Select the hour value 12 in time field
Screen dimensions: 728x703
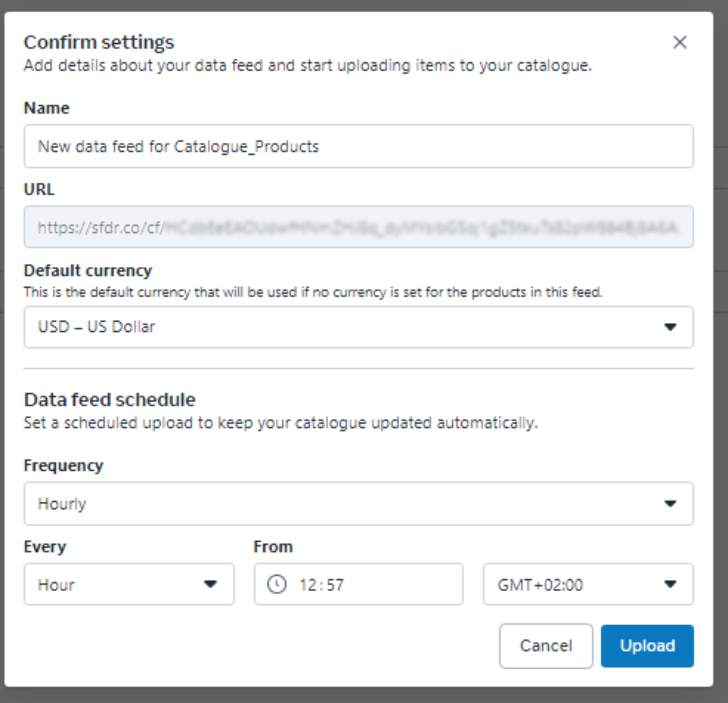click(308, 585)
